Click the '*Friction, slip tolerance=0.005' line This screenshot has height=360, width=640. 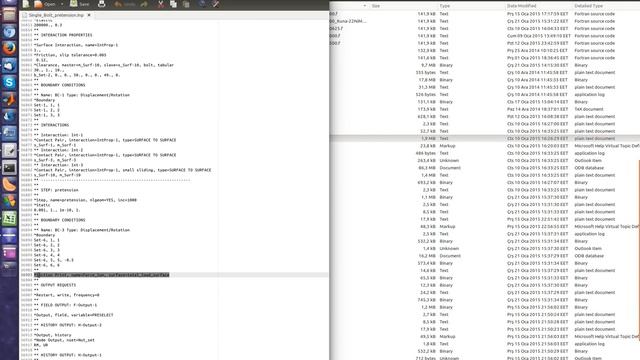(70, 55)
